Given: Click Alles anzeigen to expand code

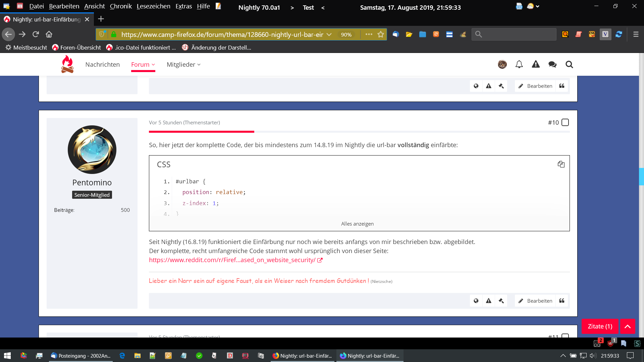Looking at the screenshot, I should [x=357, y=224].
